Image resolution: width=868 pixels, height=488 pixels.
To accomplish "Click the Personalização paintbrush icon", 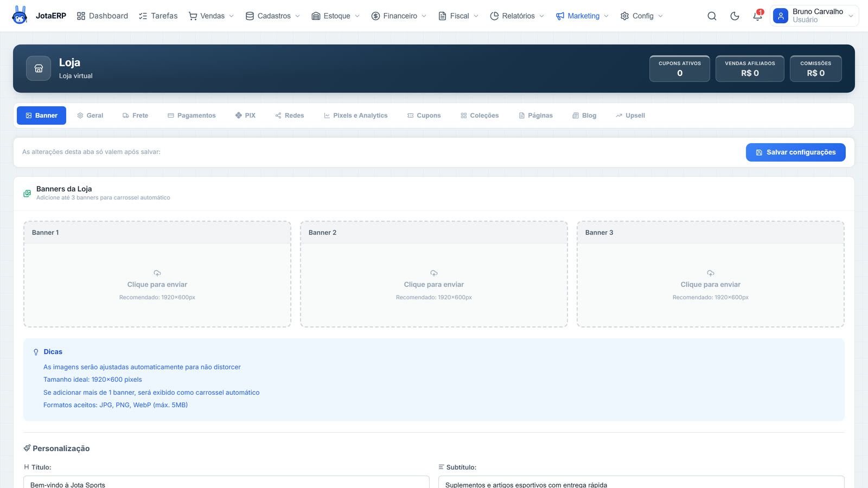I will (x=27, y=448).
